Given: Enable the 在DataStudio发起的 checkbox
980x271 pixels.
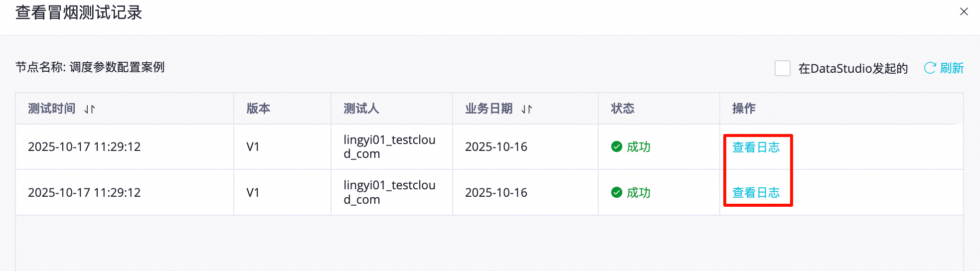Looking at the screenshot, I should (x=782, y=68).
